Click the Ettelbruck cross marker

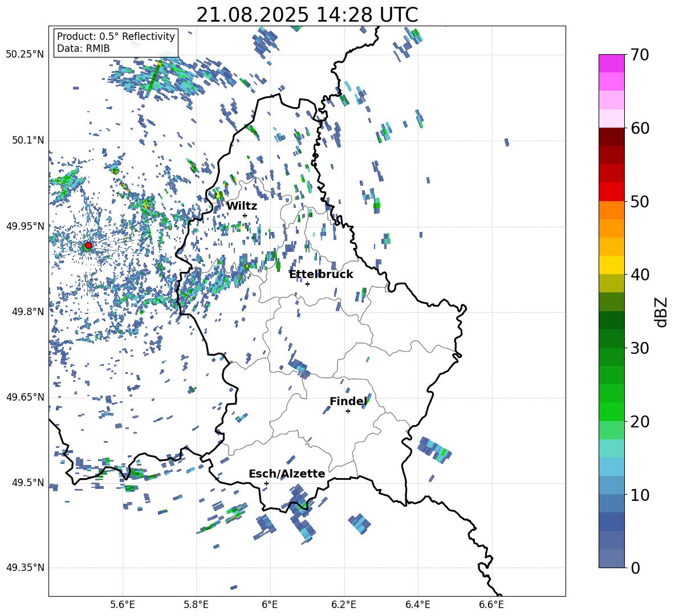(307, 284)
